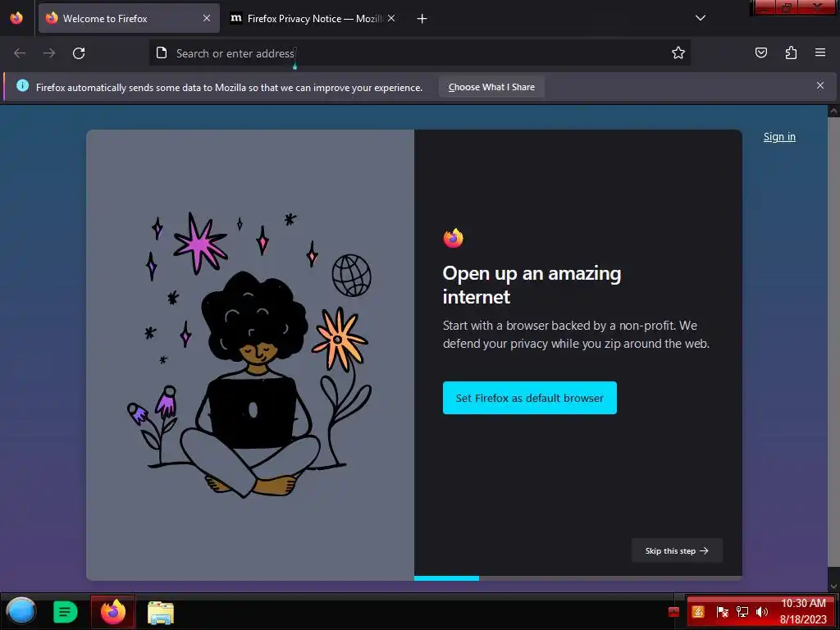Image resolution: width=840 pixels, height=630 pixels.
Task: Click the clock showing 10:30 AM
Action: [803, 603]
